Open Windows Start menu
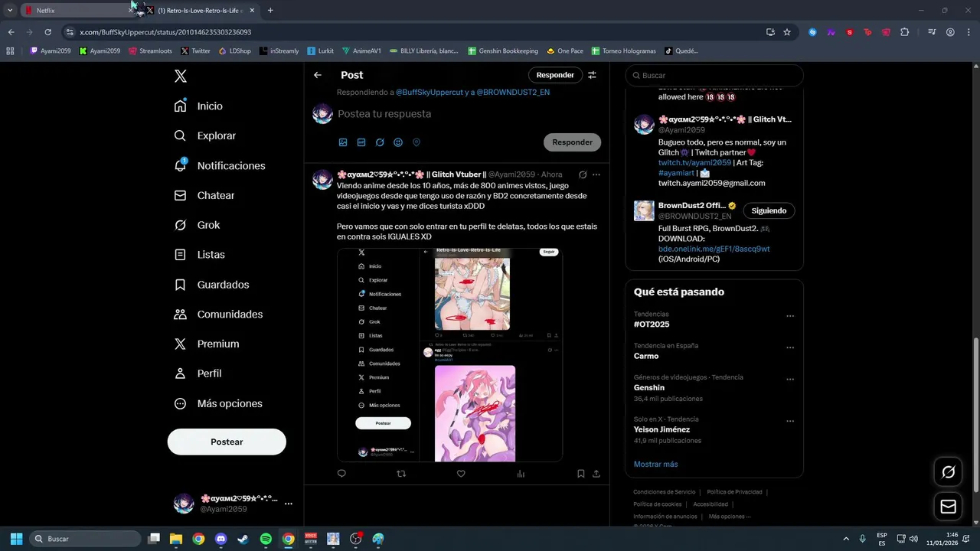 click(x=16, y=539)
